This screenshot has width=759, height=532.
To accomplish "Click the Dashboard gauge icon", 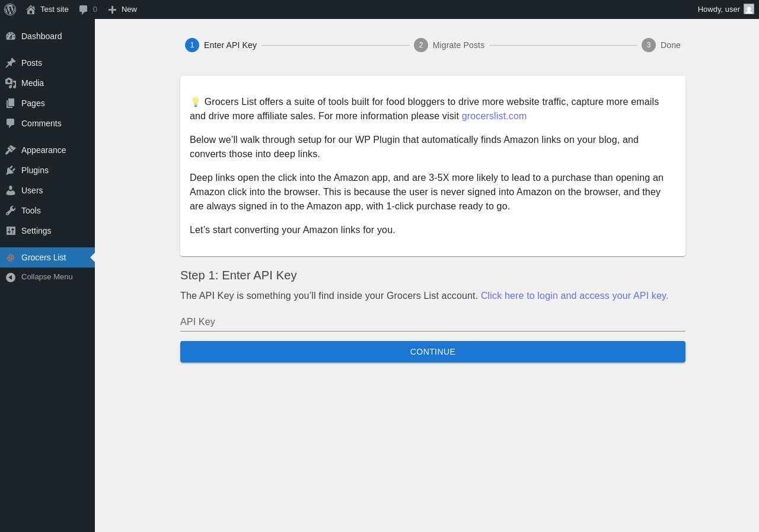I will point(11,36).
